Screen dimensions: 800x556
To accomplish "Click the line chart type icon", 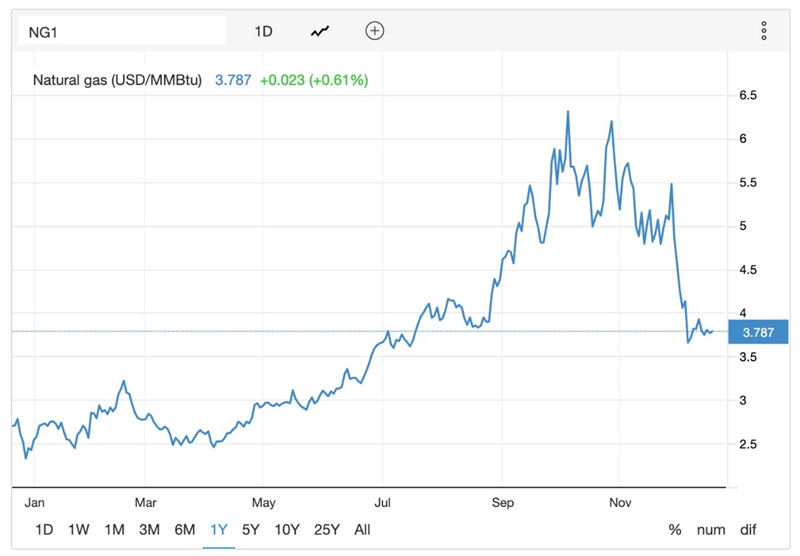I will (x=320, y=31).
